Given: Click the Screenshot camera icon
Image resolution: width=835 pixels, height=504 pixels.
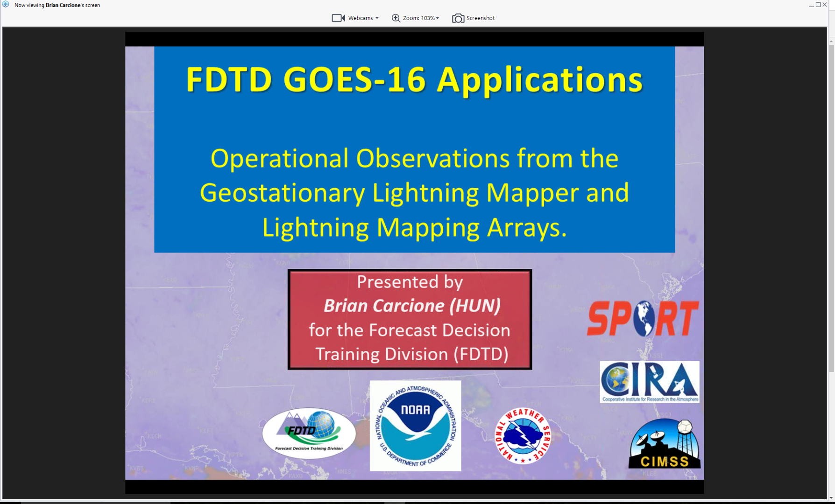Looking at the screenshot, I should (458, 18).
